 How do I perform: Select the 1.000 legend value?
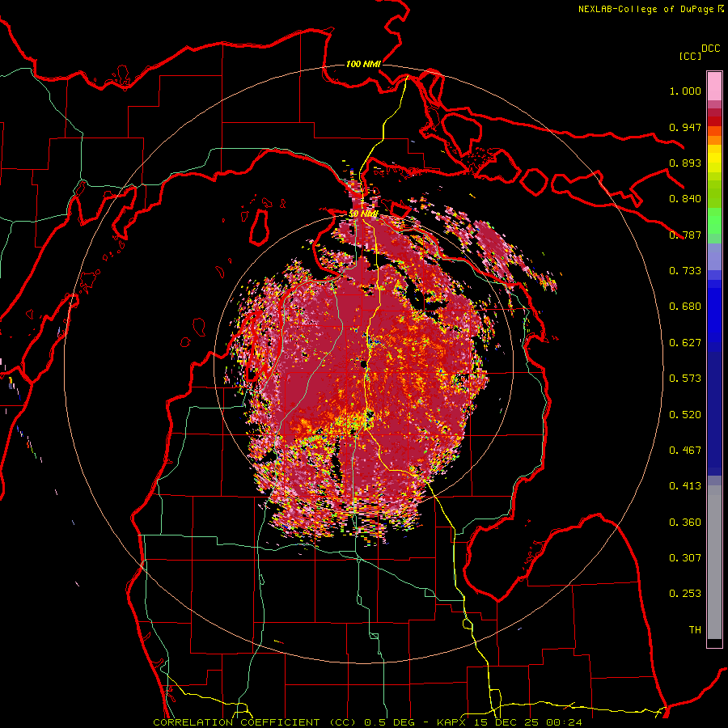685,91
